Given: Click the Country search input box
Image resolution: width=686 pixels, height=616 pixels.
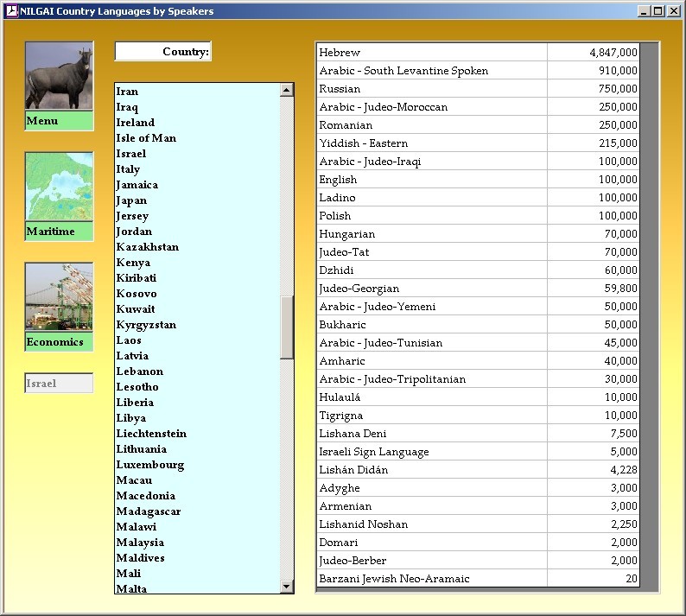Looking at the screenshot, I should point(162,52).
